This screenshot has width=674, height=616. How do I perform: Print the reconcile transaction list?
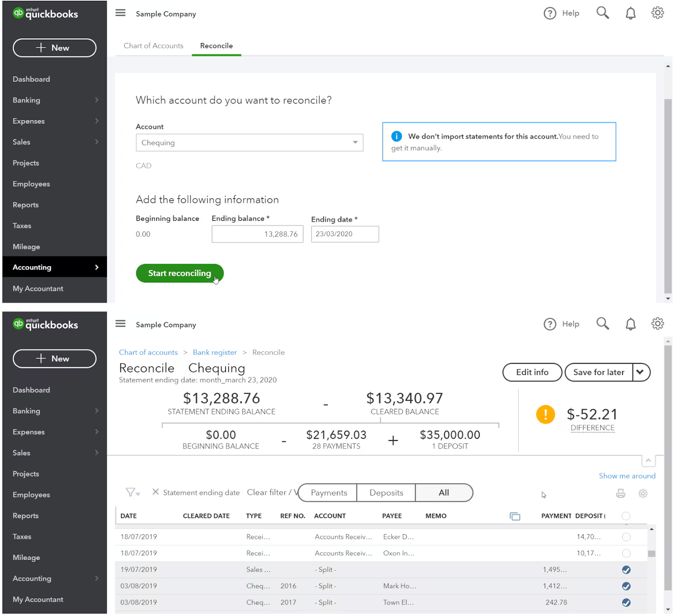click(x=621, y=493)
